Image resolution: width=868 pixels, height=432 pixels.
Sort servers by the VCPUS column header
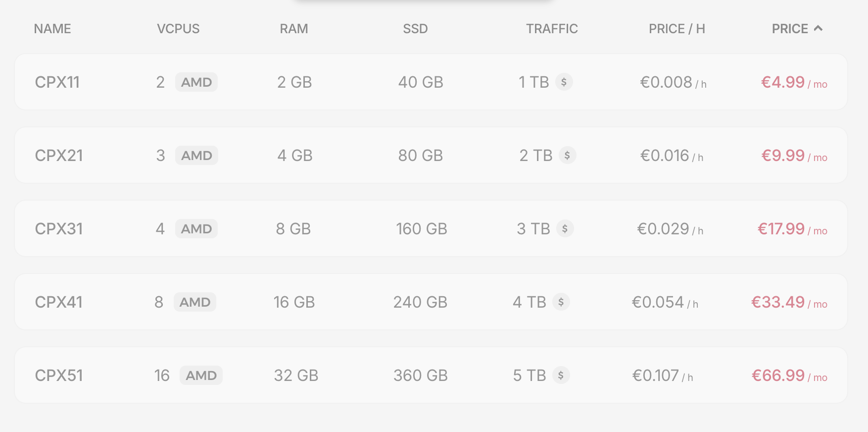178,29
